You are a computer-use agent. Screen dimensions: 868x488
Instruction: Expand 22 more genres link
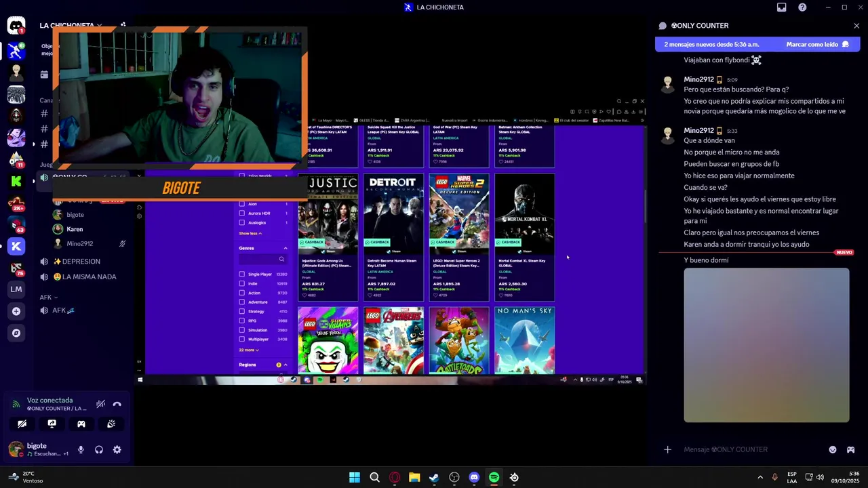pyautogui.click(x=249, y=350)
